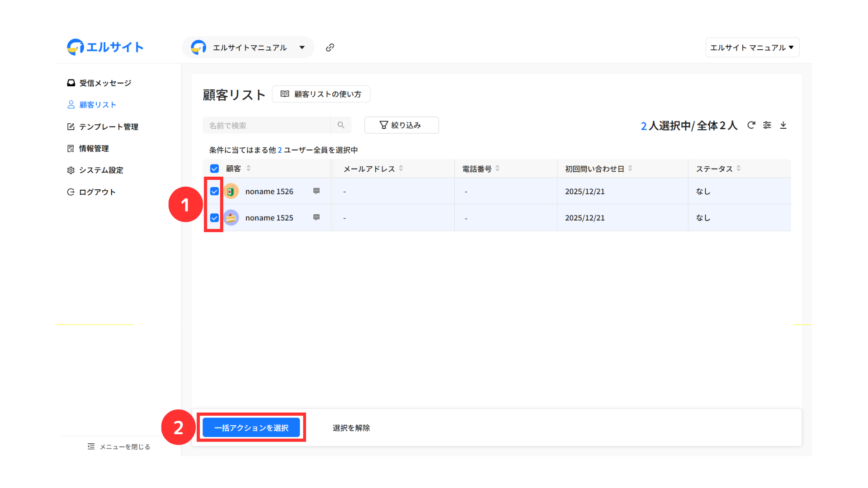Screen dimensions: 868x488
Task: Open 受信メッセージ in the sidebar
Action: [105, 83]
